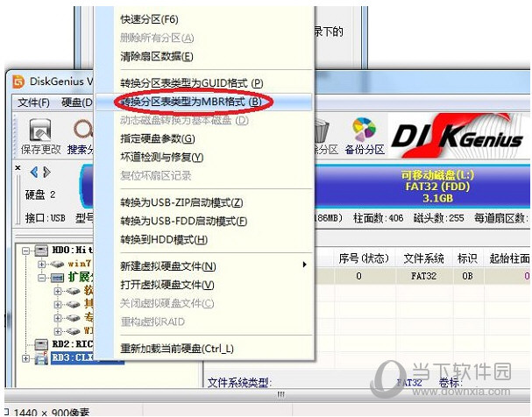Click the 0B identifier cell in table
This screenshot has width=532, height=417.
click(467, 276)
